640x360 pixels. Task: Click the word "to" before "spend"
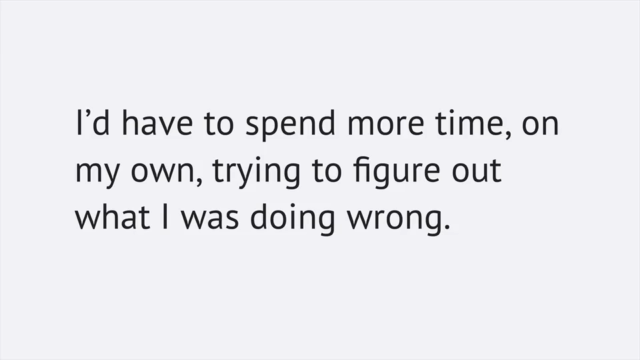click(x=219, y=124)
